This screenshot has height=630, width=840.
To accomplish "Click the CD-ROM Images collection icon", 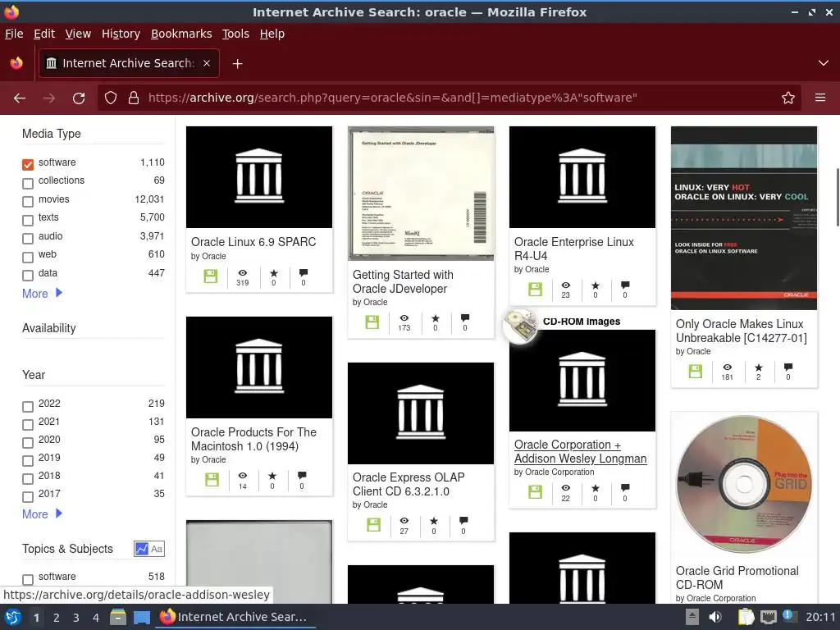I will coord(519,326).
